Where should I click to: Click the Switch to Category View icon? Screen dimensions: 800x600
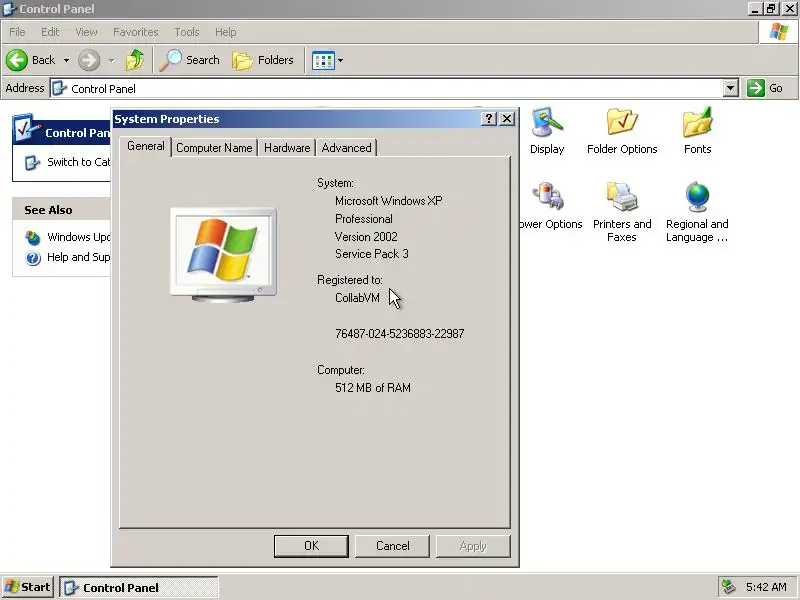pyautogui.click(x=32, y=163)
